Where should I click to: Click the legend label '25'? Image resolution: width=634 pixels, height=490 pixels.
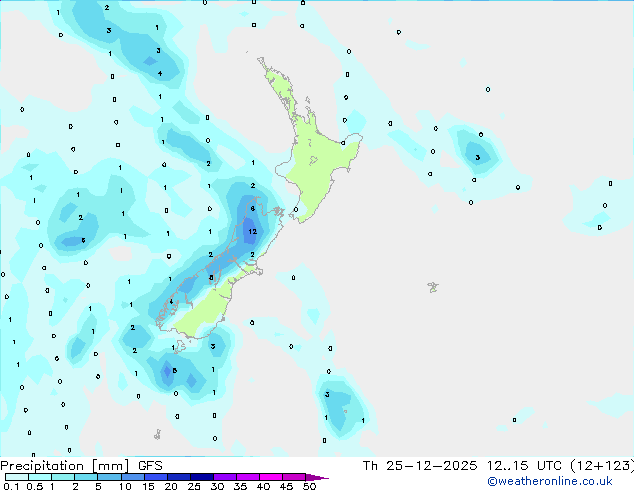(194, 486)
